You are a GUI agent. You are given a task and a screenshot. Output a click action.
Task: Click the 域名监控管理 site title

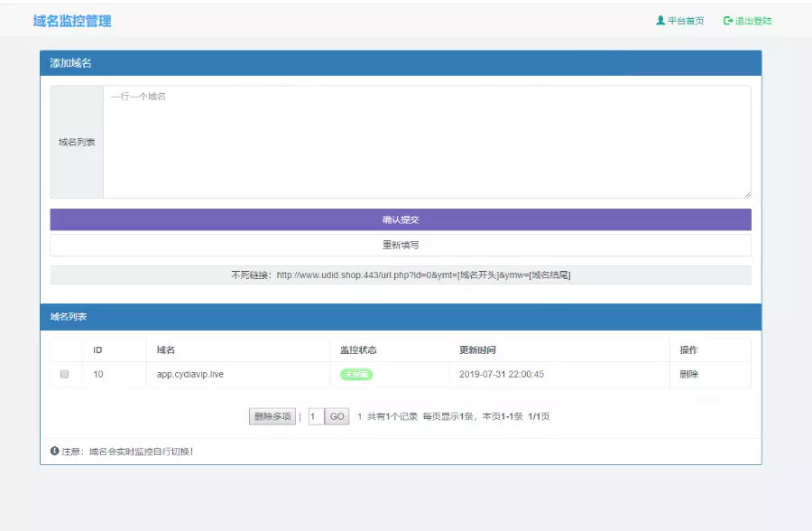[72, 21]
